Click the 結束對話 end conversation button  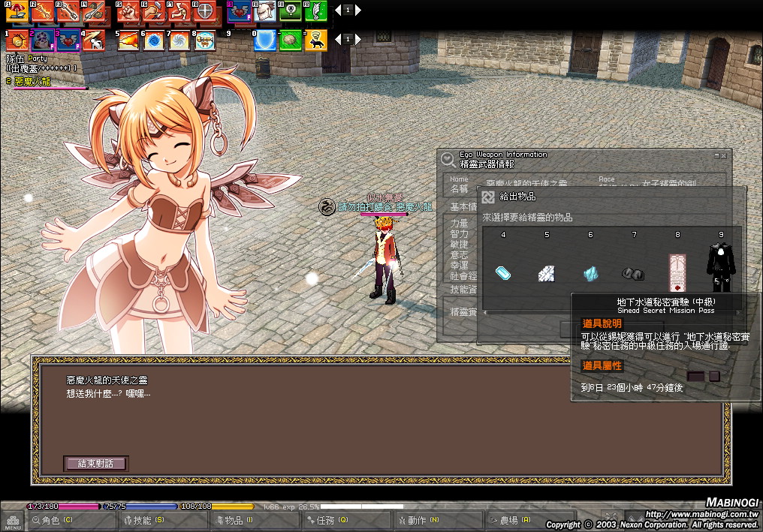click(x=95, y=464)
